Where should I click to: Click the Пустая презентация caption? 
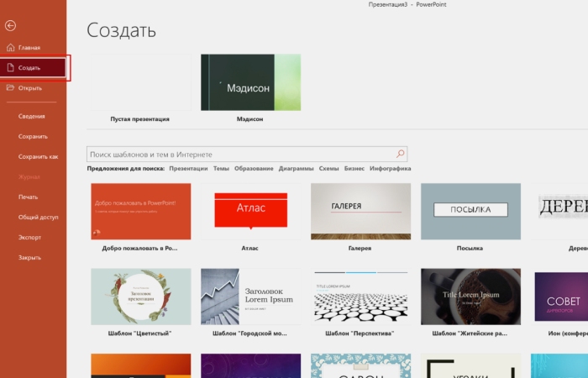tap(140, 119)
